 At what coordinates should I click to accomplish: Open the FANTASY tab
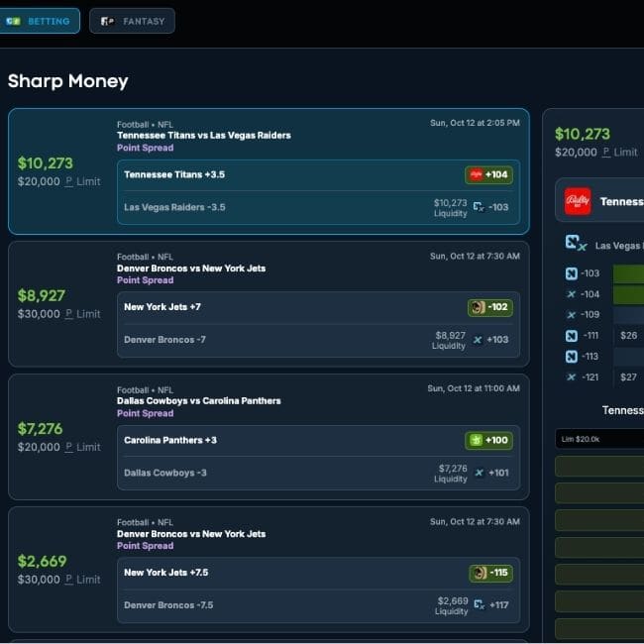click(x=132, y=21)
